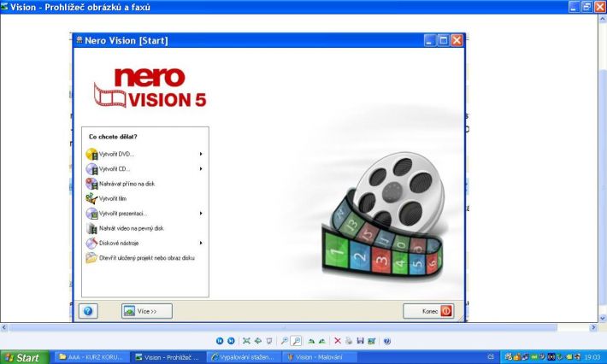Restore down the Prohlížeč obrázků viewer window
The width and height of the screenshot is (607, 364).
(587, 7)
